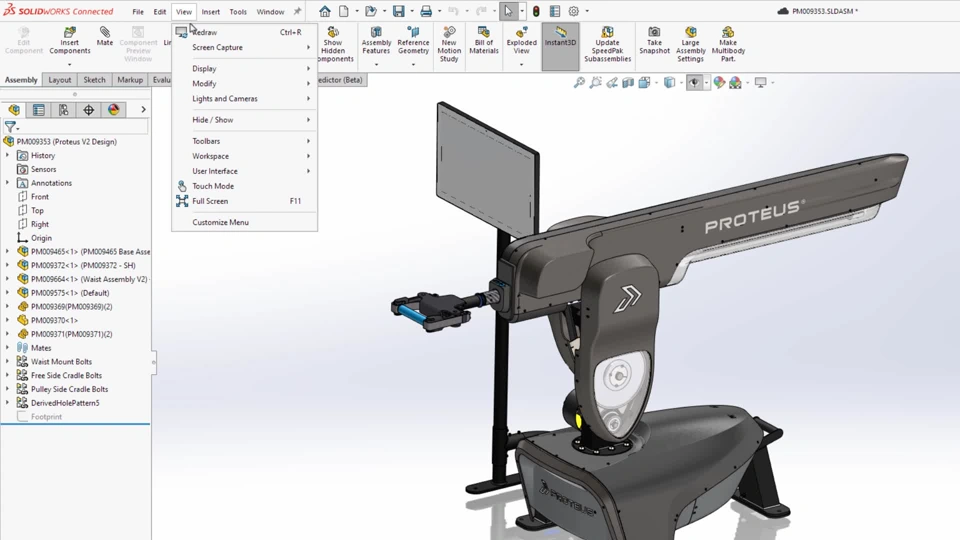The width and height of the screenshot is (960, 540).
Task: Open Section View icon in view toolbar
Action: coord(628,82)
